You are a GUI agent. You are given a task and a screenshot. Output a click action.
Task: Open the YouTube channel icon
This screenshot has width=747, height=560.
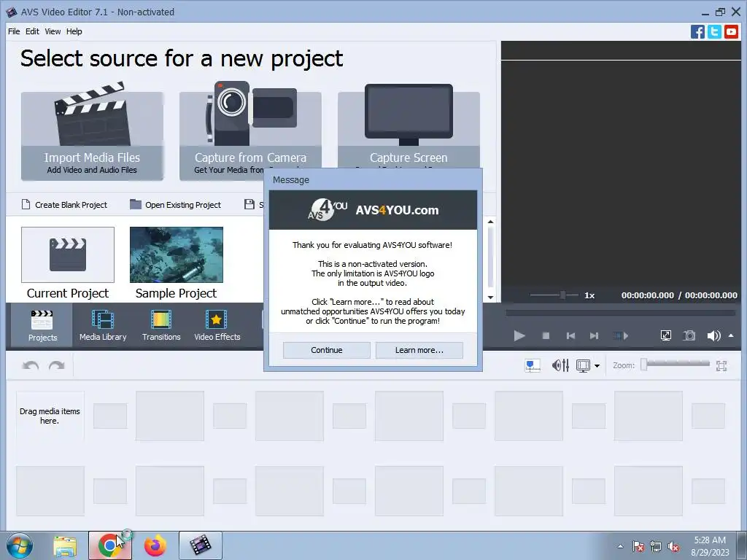731,32
